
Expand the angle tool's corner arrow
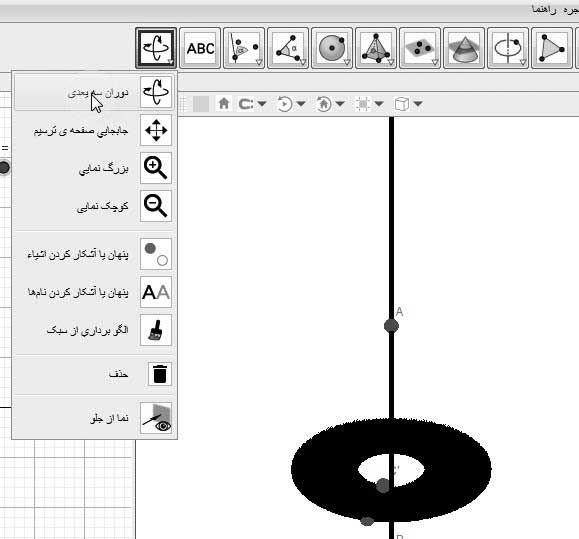point(303,62)
